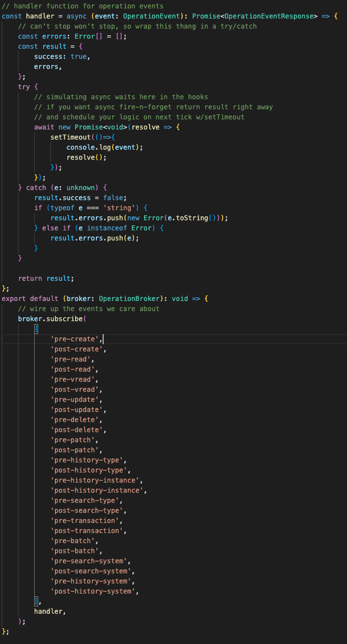Click 'const result = {' declaration

(x=50, y=47)
